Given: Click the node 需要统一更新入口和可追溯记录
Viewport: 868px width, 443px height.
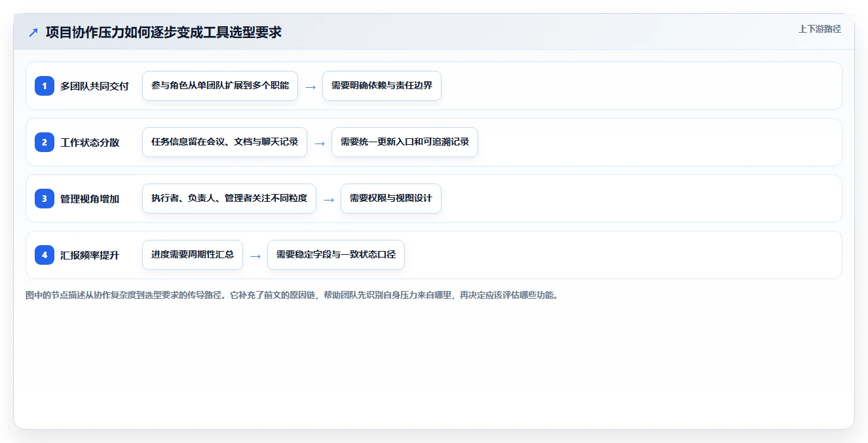Looking at the screenshot, I should click(405, 142).
